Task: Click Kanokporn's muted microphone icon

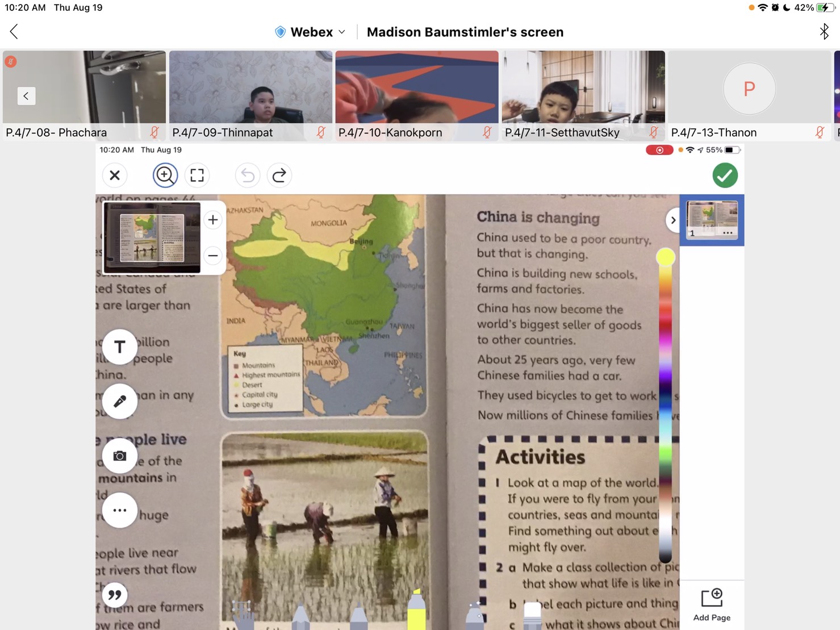Action: [487, 132]
